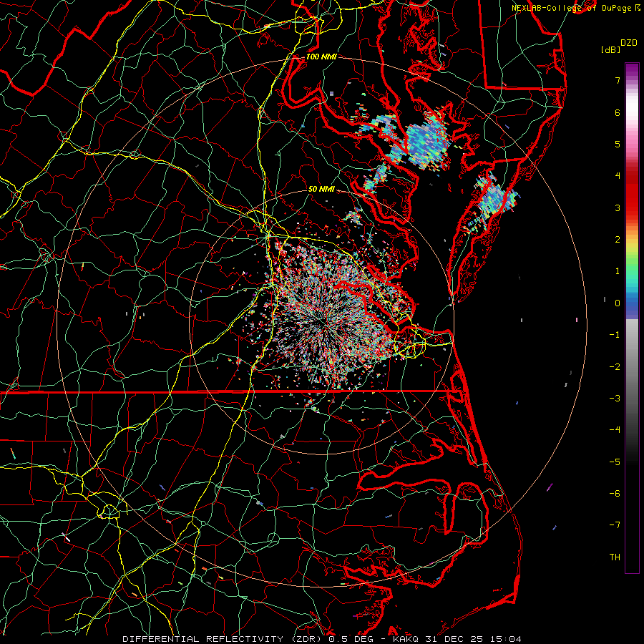Image resolution: width=644 pixels, height=644 pixels.
Task: Click the 100 NMI range ring label
Action: click(x=321, y=57)
